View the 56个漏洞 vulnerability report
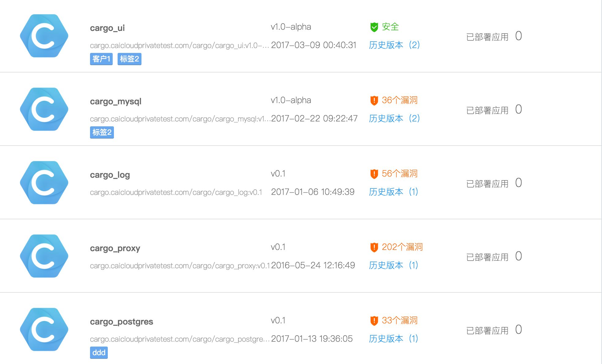 tap(400, 174)
